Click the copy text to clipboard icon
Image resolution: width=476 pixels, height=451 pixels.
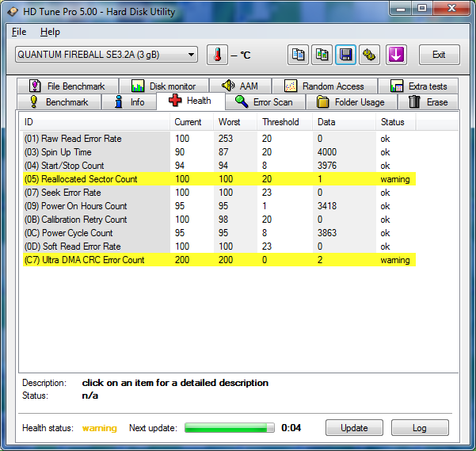(299, 55)
